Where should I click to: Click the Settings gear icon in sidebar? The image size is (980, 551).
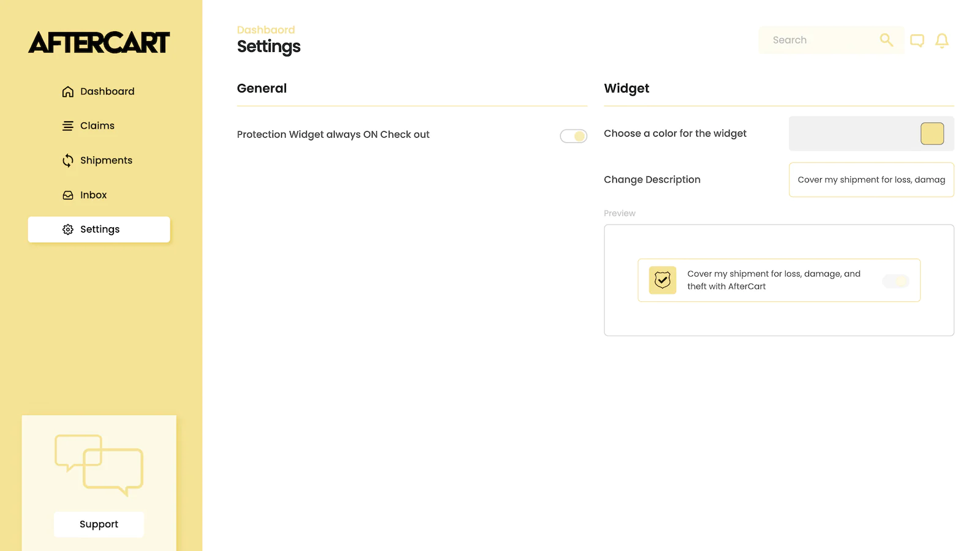68,230
